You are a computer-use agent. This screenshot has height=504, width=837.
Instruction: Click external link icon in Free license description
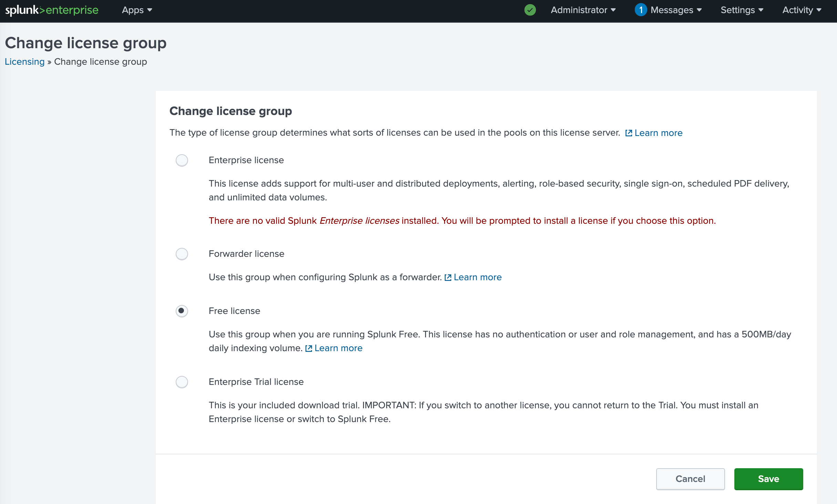click(309, 348)
